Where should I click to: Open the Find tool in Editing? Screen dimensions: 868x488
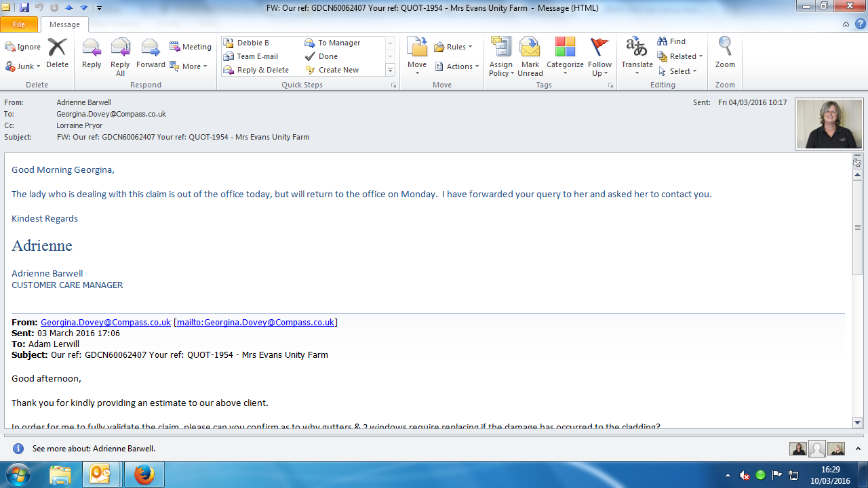[671, 41]
